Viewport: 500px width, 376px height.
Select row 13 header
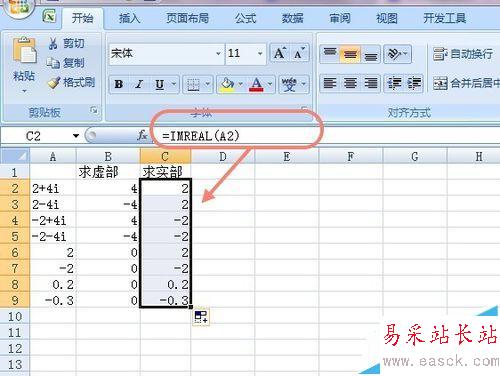coord(15,364)
